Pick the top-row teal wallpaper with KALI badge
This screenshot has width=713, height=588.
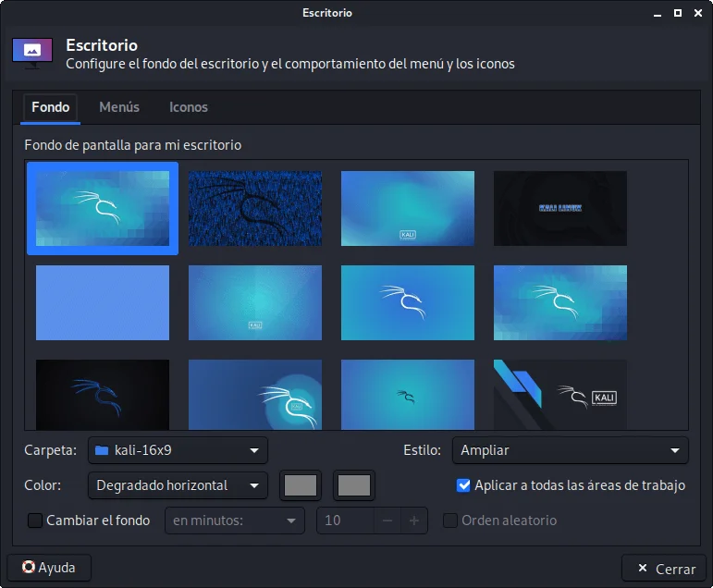coord(408,208)
